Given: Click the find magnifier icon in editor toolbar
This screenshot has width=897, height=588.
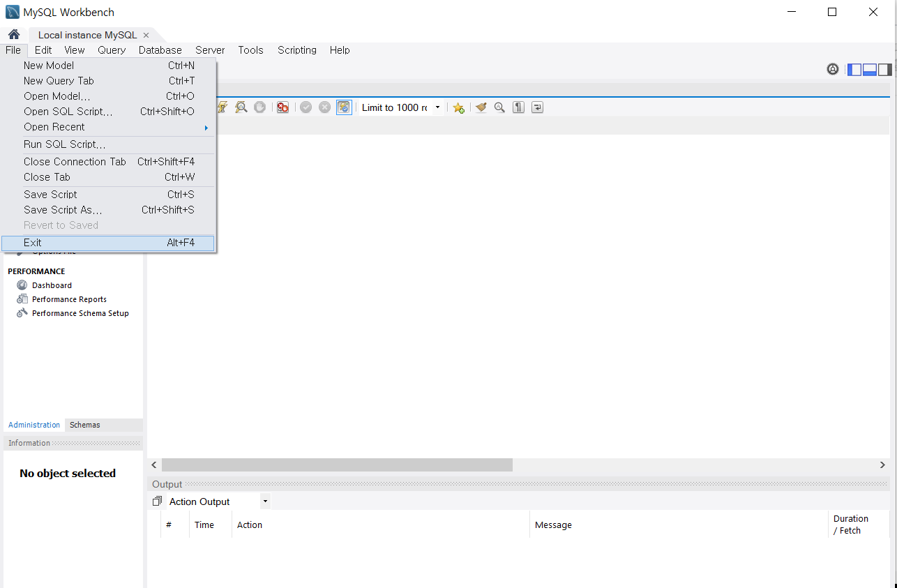Looking at the screenshot, I should pos(499,107).
